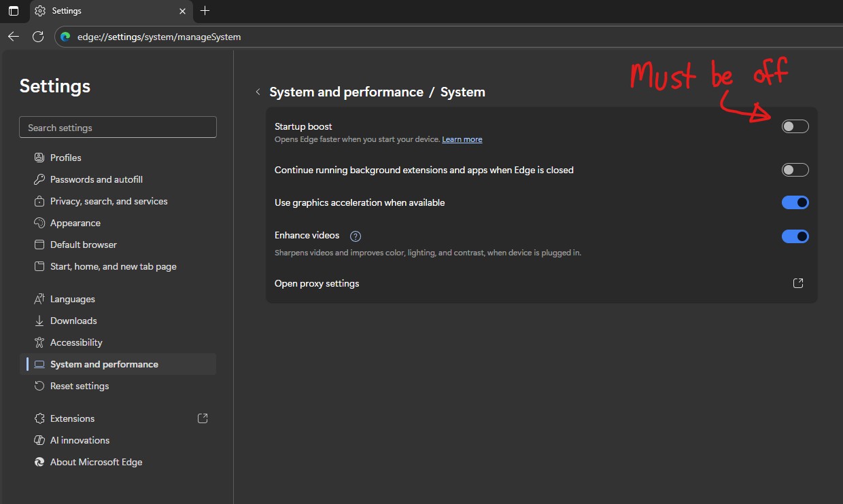Select Downloads in settings sidebar
Viewport: 843px width, 504px height.
click(73, 321)
